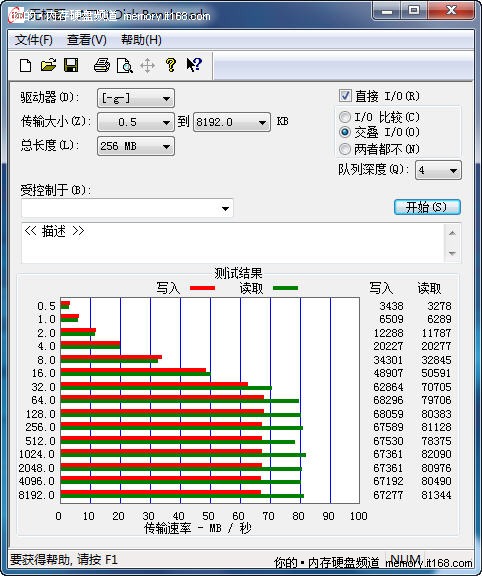
Task: Click the green 读取 legend swatch
Action: pyautogui.click(x=285, y=288)
